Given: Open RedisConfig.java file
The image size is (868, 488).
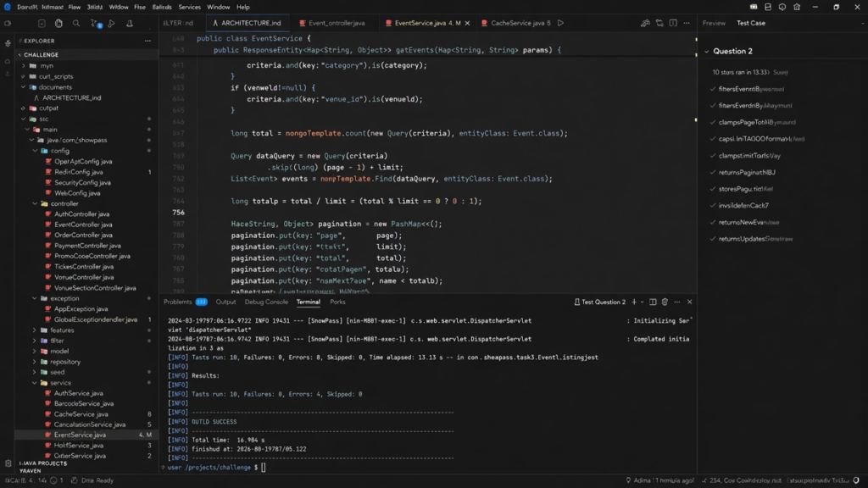Looking at the screenshot, I should tap(79, 172).
